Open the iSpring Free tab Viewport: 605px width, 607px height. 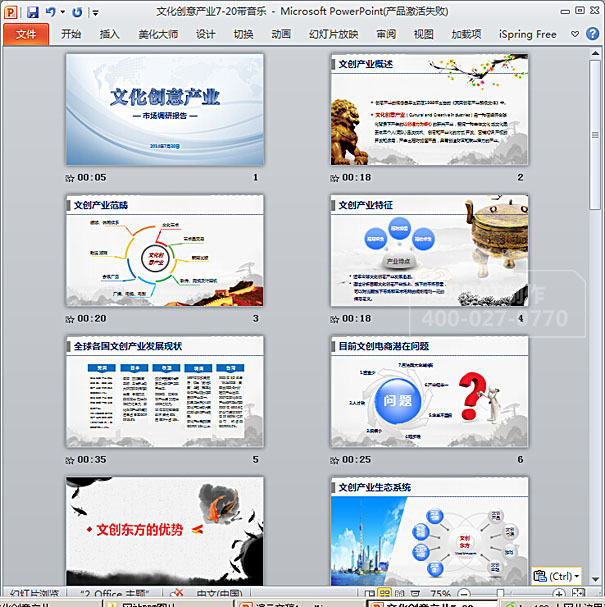pos(528,34)
